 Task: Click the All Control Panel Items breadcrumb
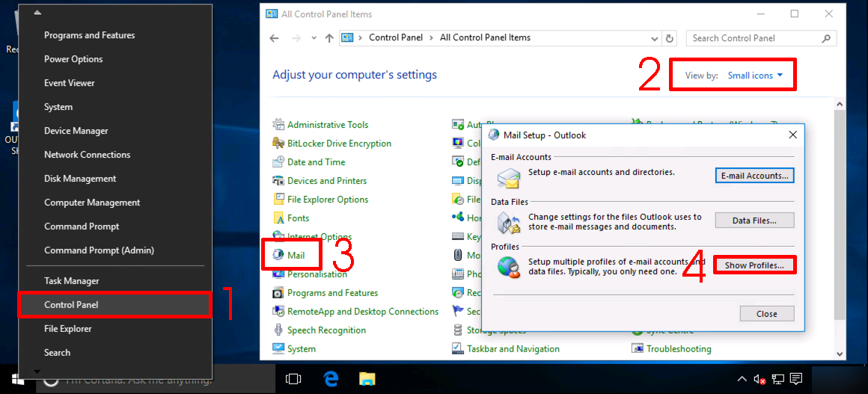pos(485,37)
